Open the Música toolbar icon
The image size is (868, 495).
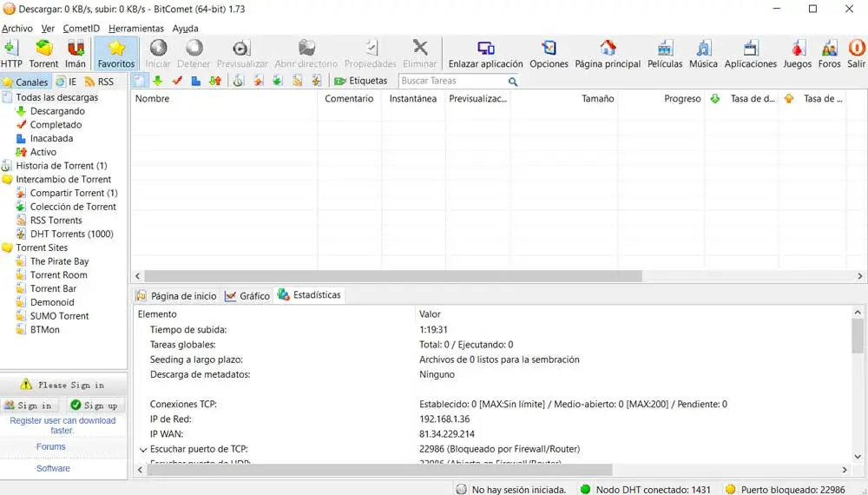(x=703, y=54)
